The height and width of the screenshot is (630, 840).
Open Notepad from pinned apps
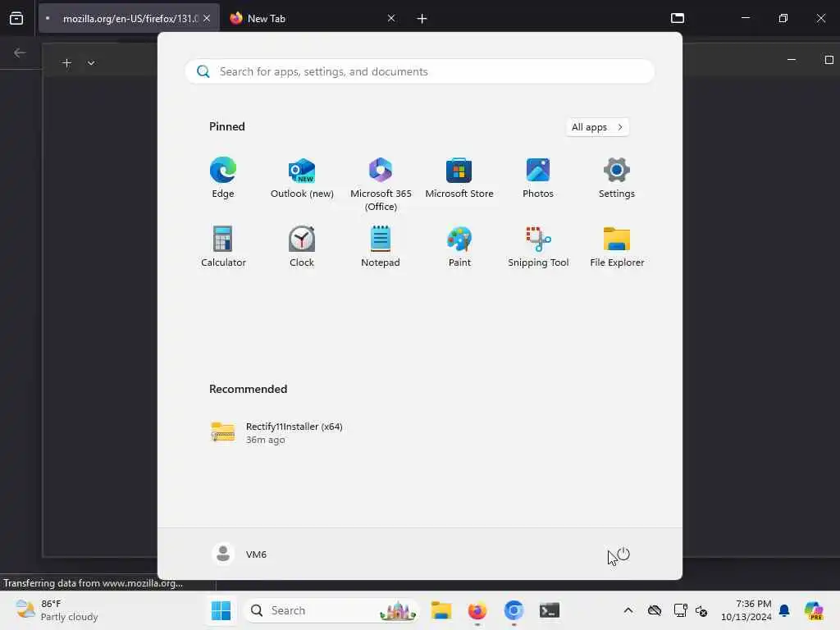coord(381,246)
